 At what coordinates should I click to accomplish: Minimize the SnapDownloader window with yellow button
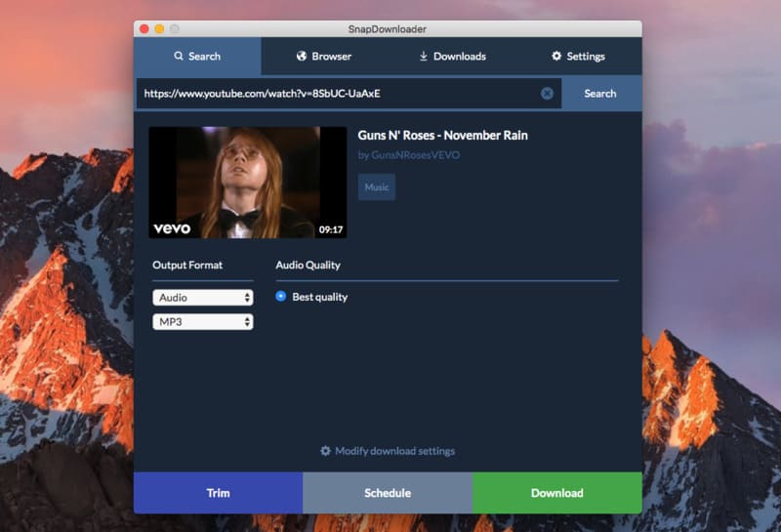(159, 29)
